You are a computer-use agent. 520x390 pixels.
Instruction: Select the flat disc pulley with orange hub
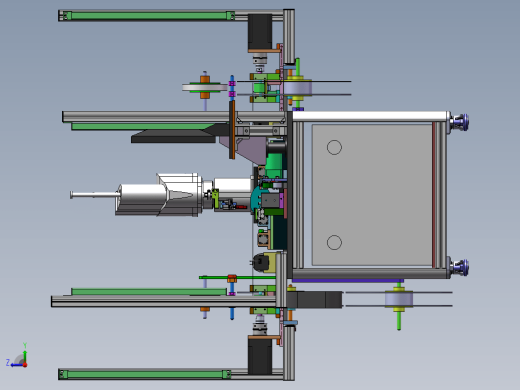[x=205, y=87]
